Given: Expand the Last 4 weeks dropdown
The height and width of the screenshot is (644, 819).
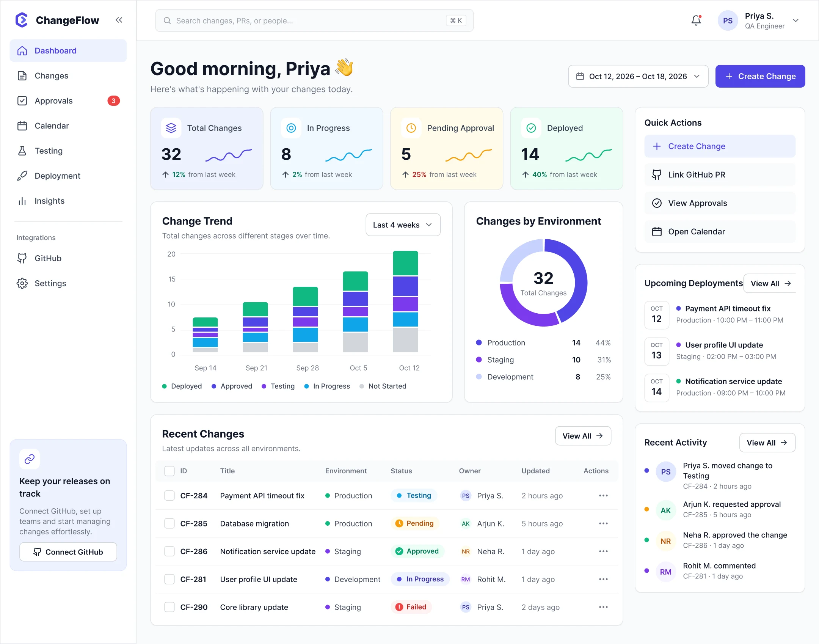Looking at the screenshot, I should [403, 225].
